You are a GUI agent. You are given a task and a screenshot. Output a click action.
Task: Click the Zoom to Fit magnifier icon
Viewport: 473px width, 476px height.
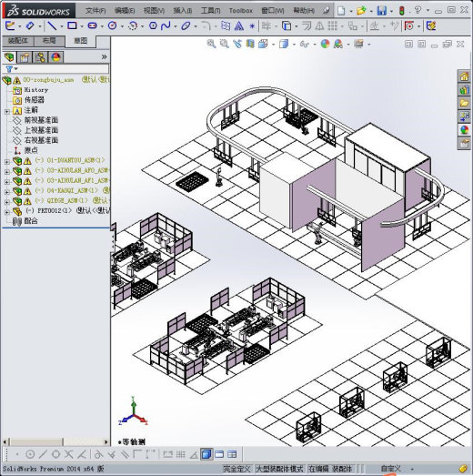(211, 44)
